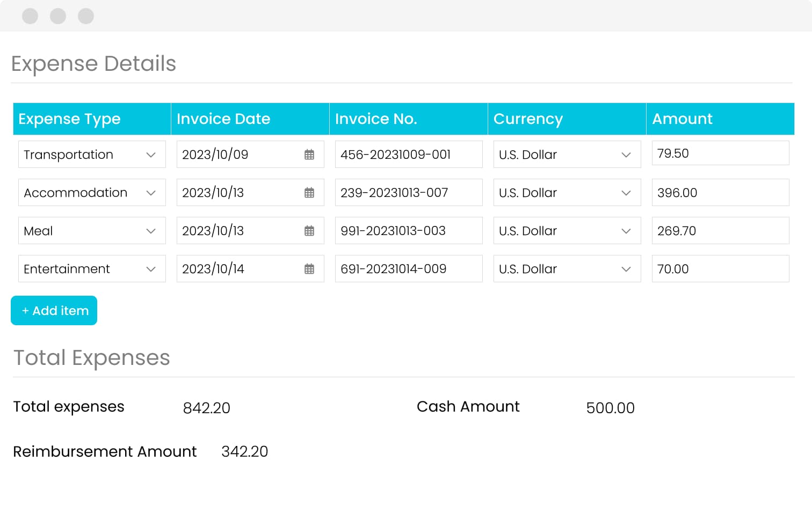Select invoice number field 456-20231009-001
This screenshot has width=812, height=527.
pos(408,155)
